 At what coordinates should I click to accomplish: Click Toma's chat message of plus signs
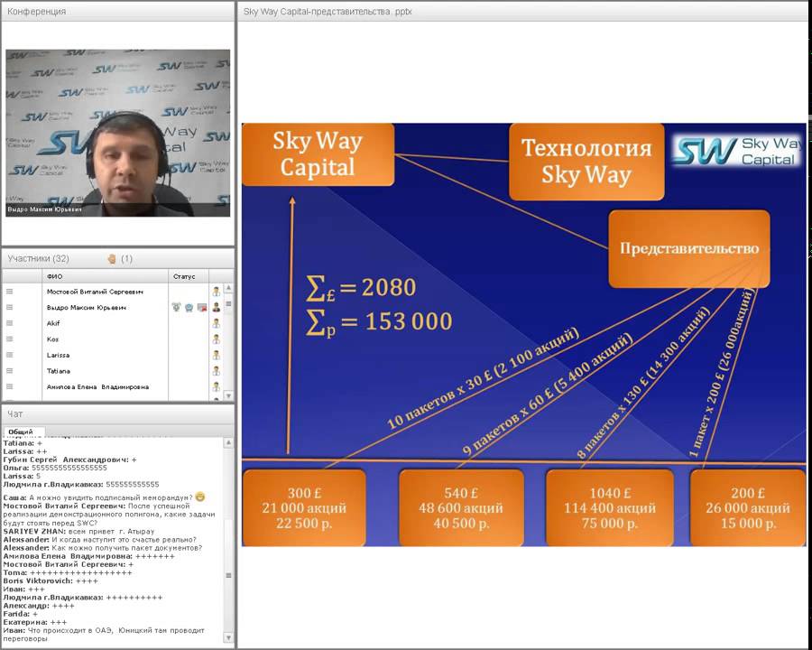(x=68, y=572)
